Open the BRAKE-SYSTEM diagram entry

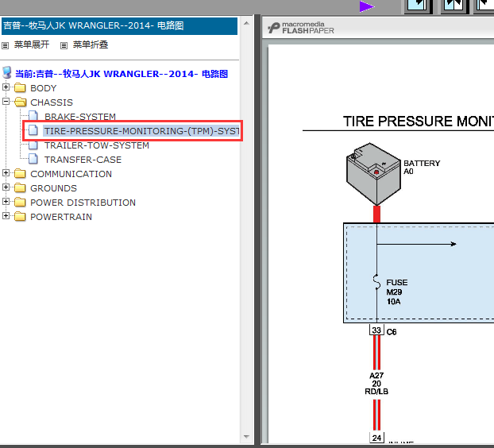[80, 117]
